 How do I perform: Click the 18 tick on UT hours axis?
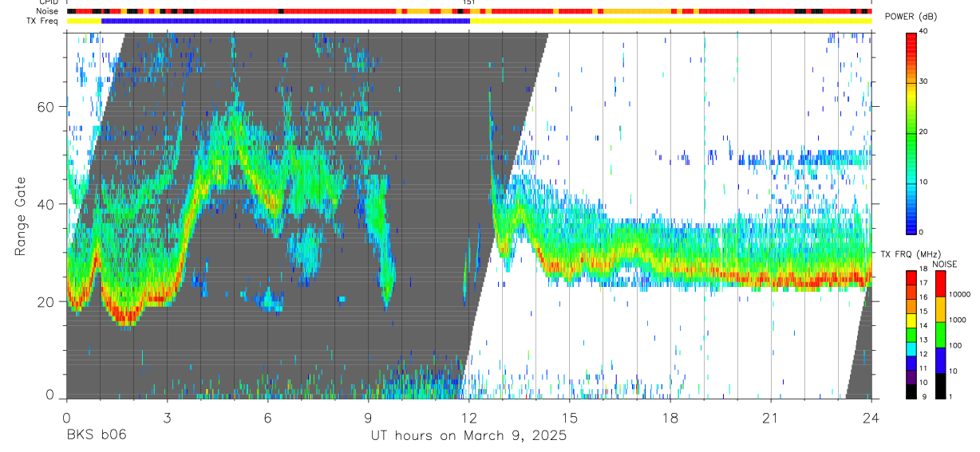pos(670,417)
